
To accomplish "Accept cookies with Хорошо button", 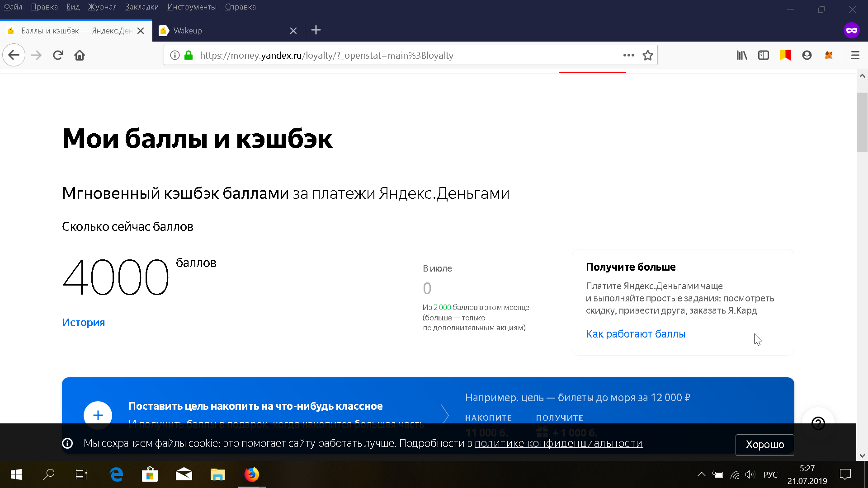I will (x=764, y=445).
